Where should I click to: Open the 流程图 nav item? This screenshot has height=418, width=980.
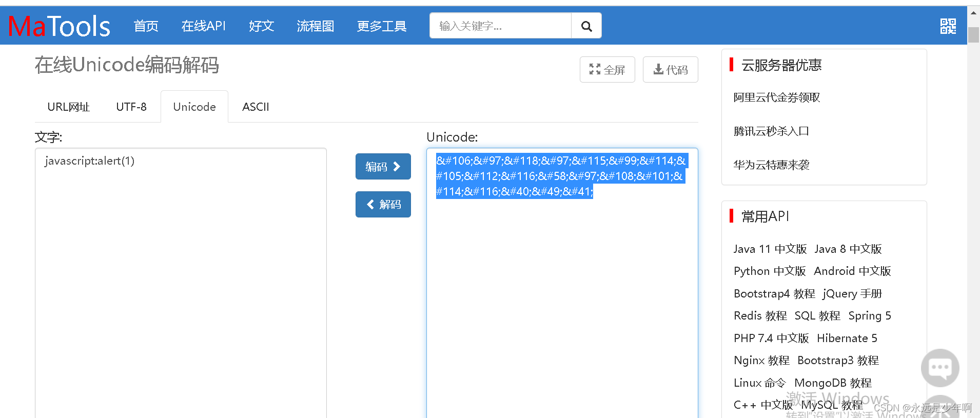[316, 26]
